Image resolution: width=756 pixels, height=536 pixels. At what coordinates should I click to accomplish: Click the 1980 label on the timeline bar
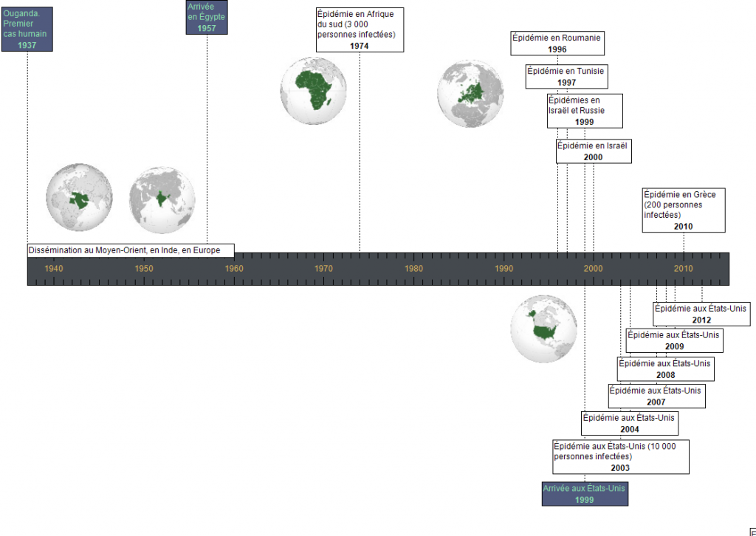414,268
